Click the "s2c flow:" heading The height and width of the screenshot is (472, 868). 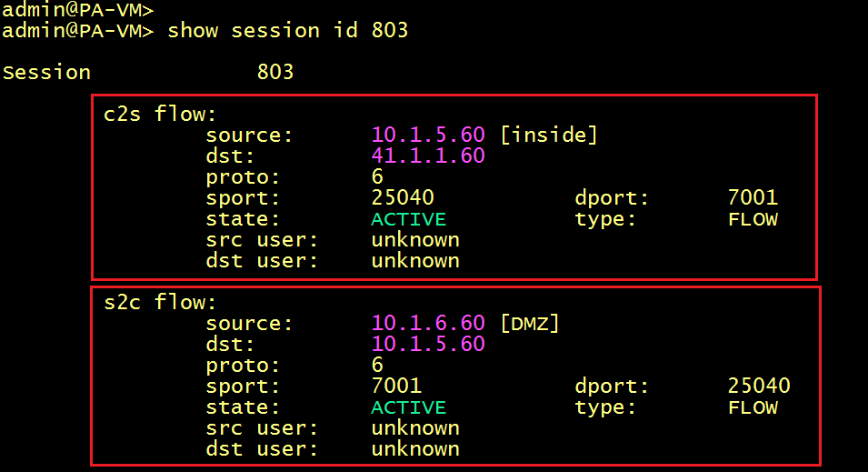point(161,302)
